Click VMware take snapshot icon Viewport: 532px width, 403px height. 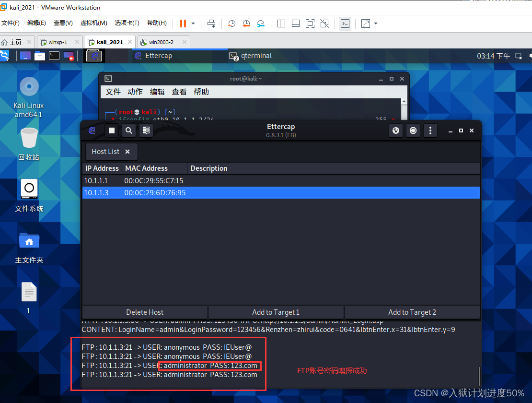(232, 24)
